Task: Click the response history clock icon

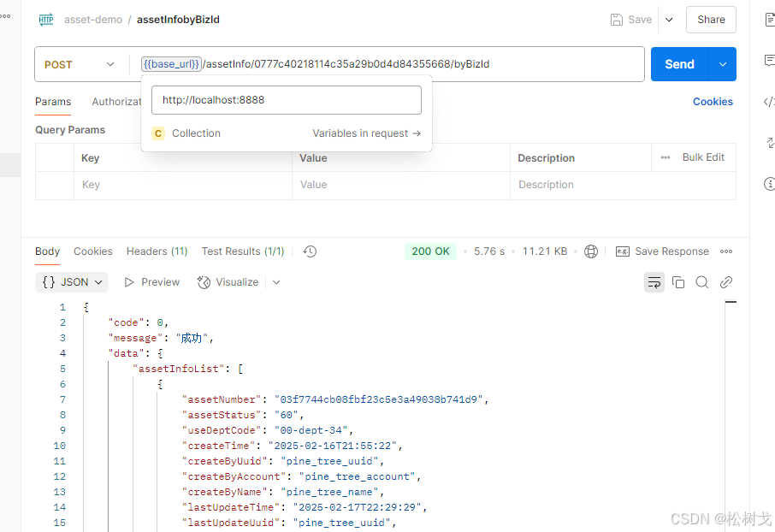Action: [310, 251]
